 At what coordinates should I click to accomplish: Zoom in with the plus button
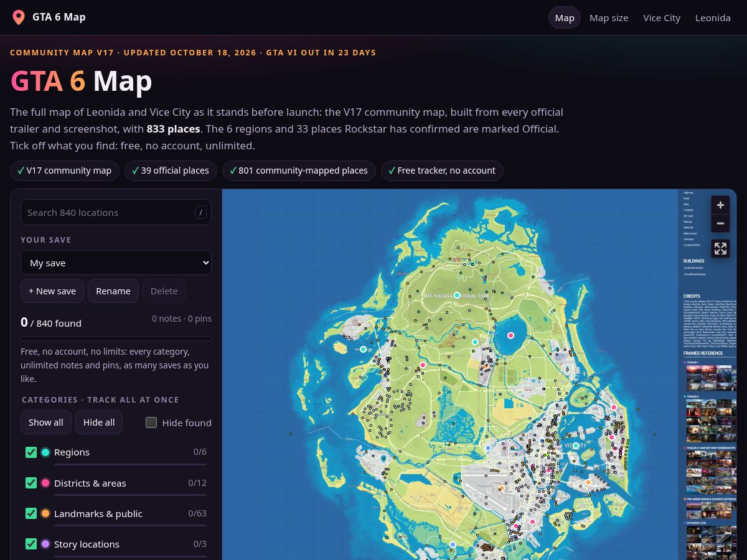coord(720,205)
